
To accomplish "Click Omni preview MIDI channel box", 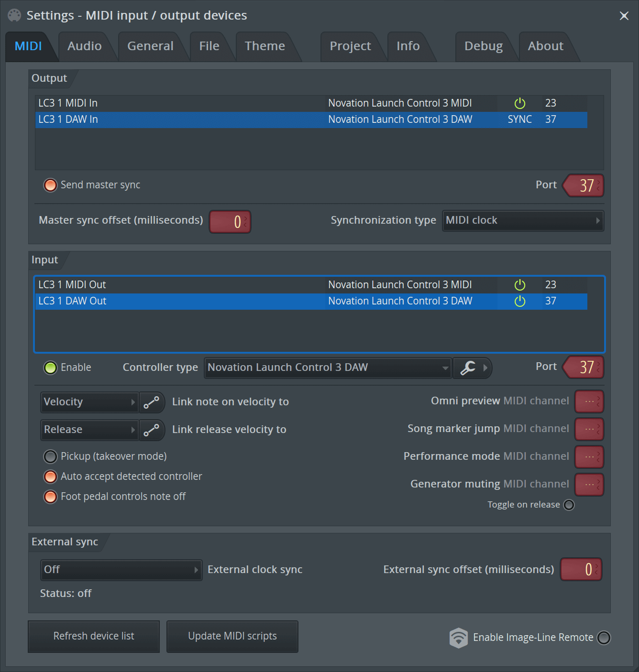I will tap(589, 401).
